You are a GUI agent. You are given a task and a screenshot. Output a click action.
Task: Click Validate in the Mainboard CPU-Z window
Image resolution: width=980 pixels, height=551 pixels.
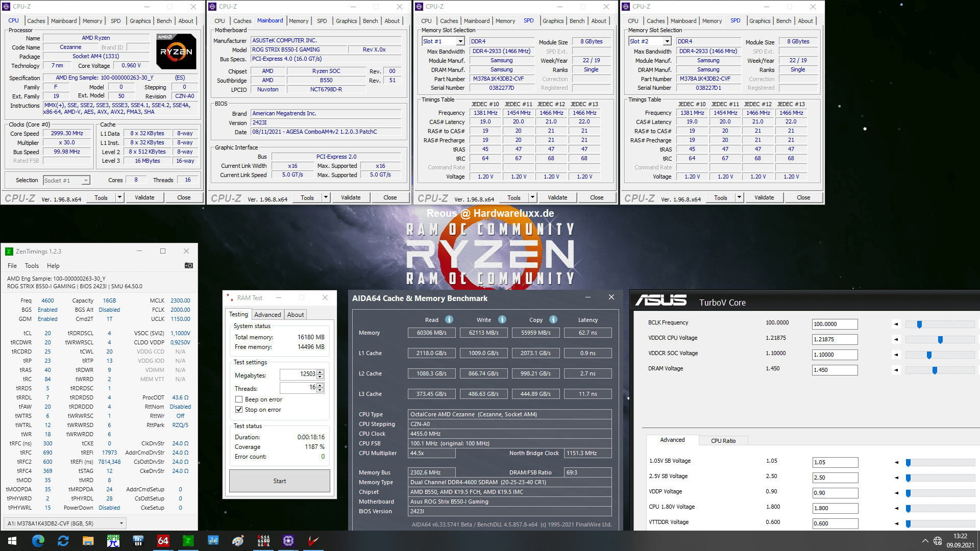(351, 197)
